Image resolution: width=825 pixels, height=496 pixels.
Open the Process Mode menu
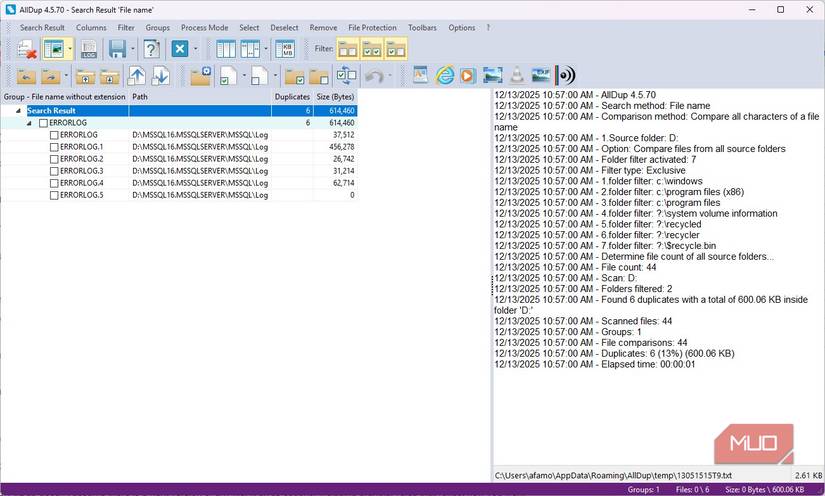(x=205, y=28)
